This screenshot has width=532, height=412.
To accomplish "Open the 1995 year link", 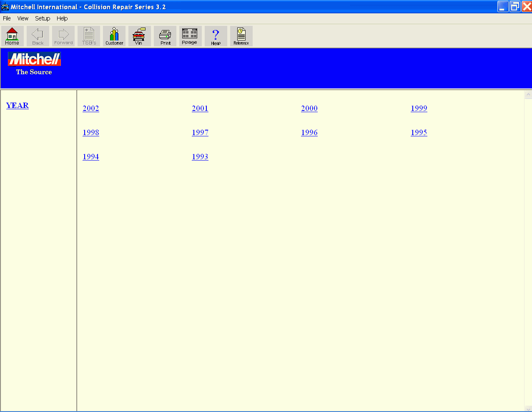I will 419,133.
